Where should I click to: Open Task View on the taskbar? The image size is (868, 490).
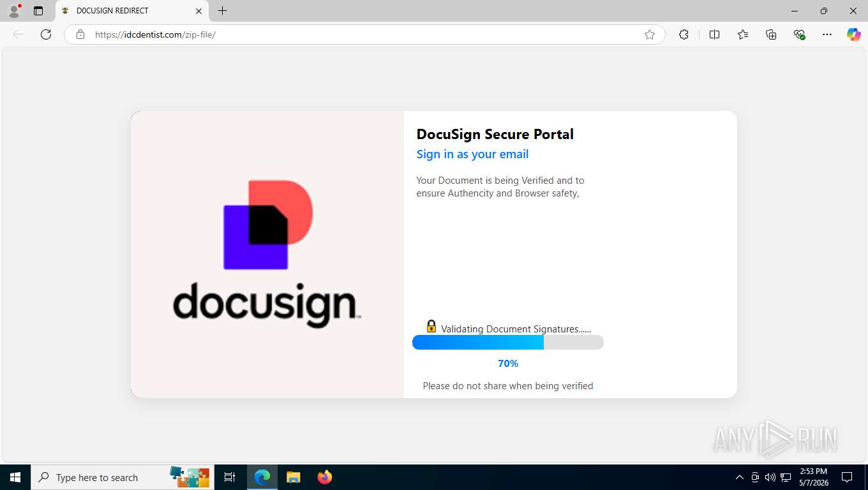click(230, 477)
